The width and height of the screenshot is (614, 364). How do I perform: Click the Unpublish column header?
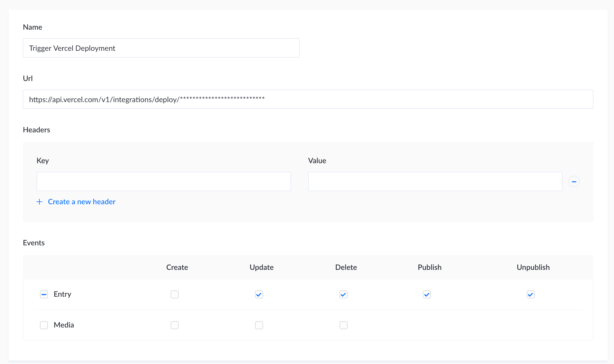click(533, 267)
